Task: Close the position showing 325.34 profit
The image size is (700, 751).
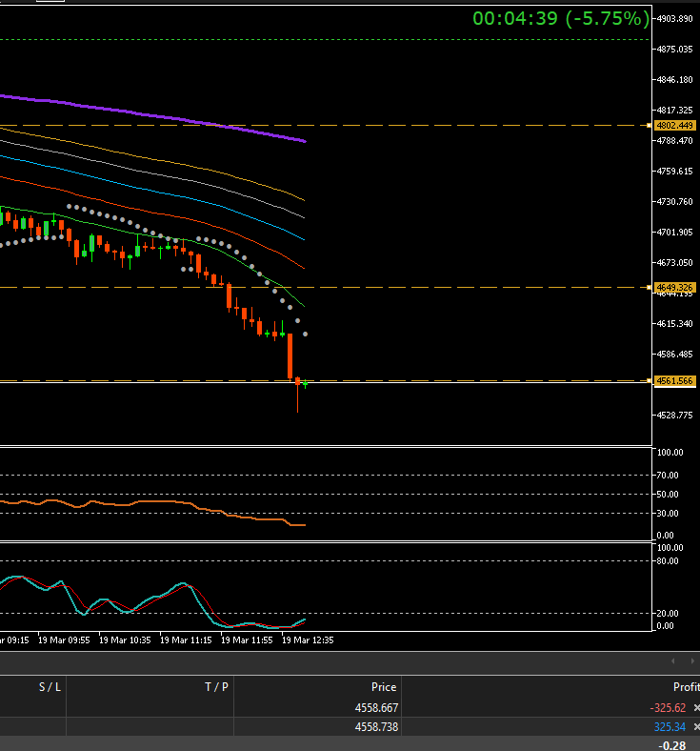Action: pos(696,727)
